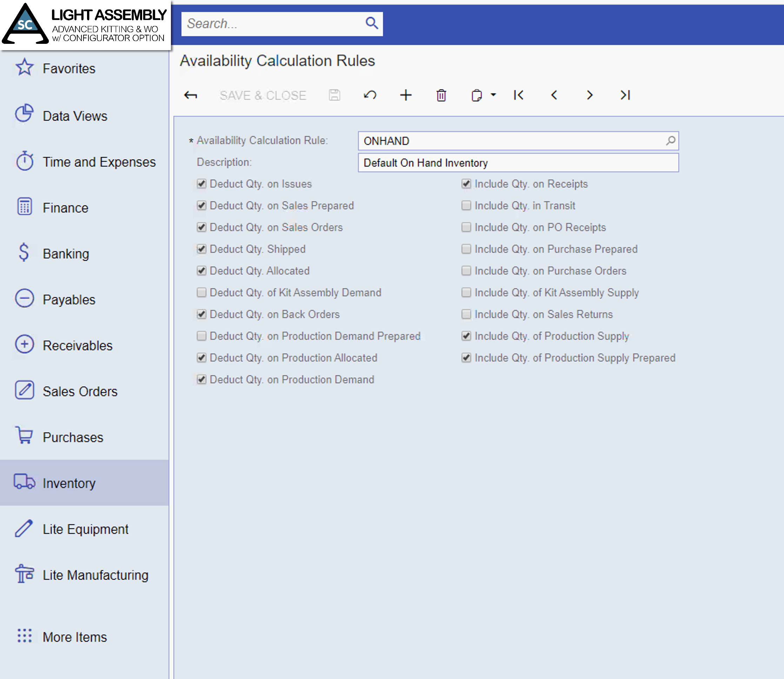Click SAVE & CLOSE button
The width and height of the screenshot is (784, 679).
[263, 95]
